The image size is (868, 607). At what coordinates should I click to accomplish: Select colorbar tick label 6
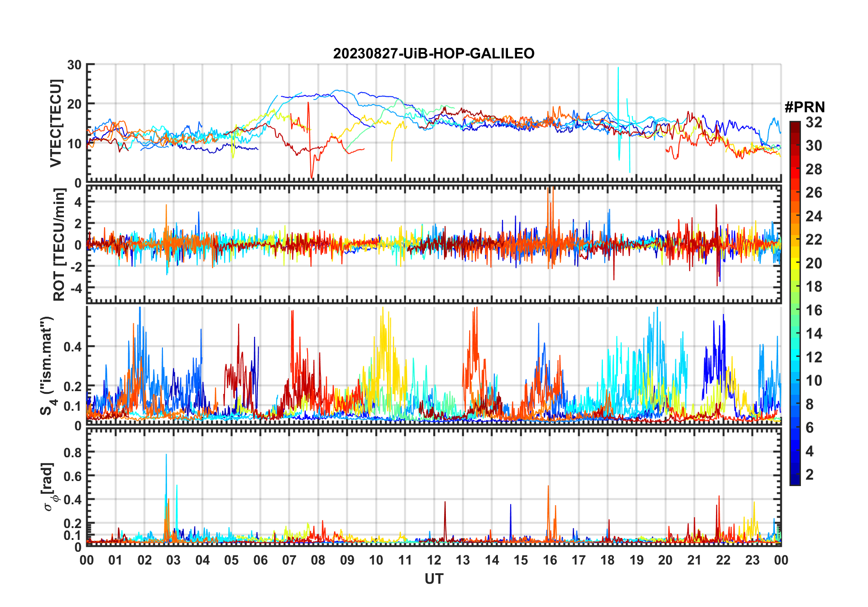[810, 428]
